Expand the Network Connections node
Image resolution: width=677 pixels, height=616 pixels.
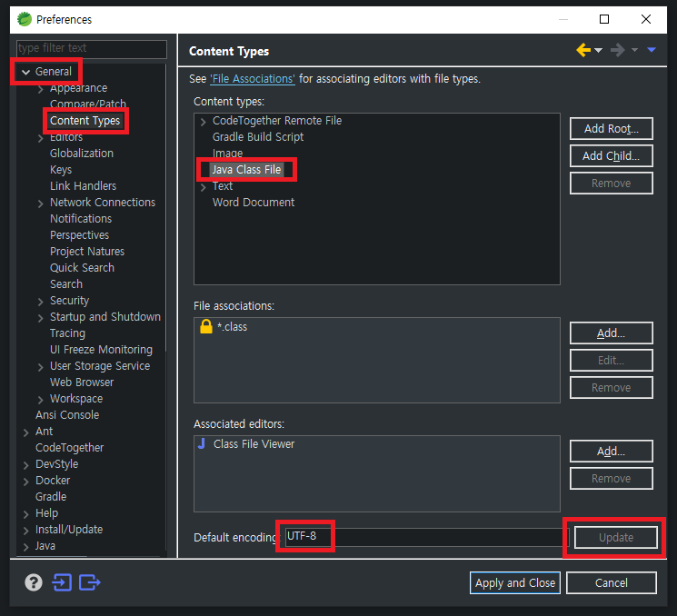pyautogui.click(x=41, y=204)
